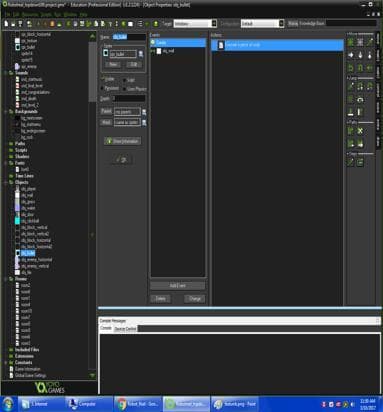
Task: Open the Target platform dropdown
Action: 195,24
